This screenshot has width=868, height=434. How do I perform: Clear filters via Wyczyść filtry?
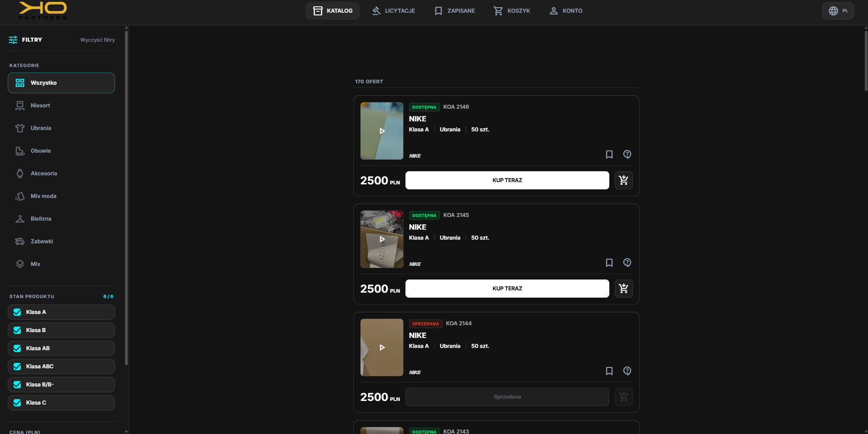97,40
